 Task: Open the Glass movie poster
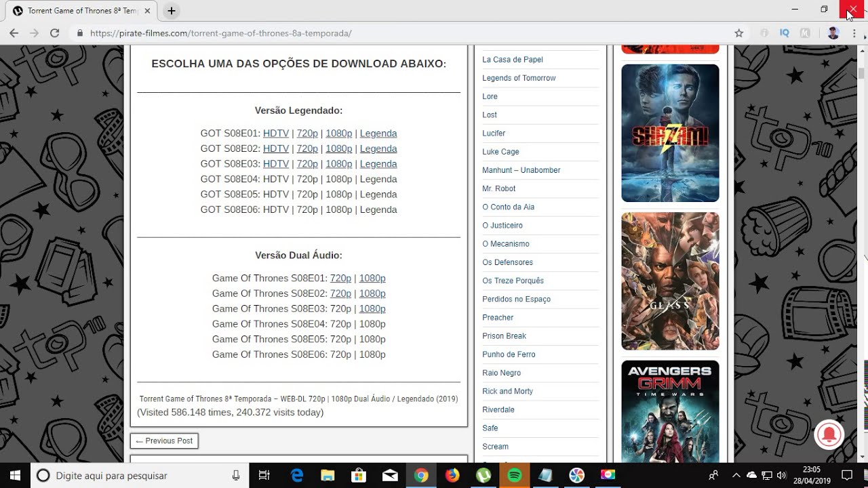[670, 281]
